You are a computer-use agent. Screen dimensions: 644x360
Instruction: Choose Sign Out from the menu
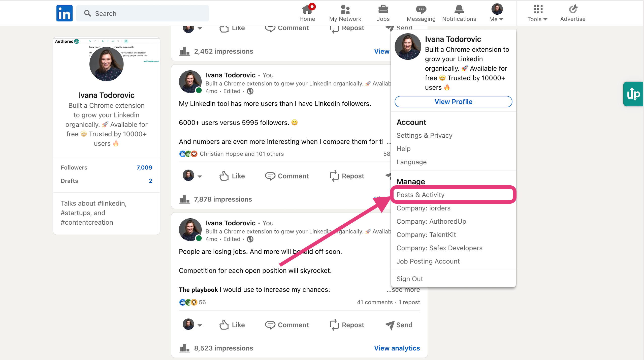tap(409, 279)
